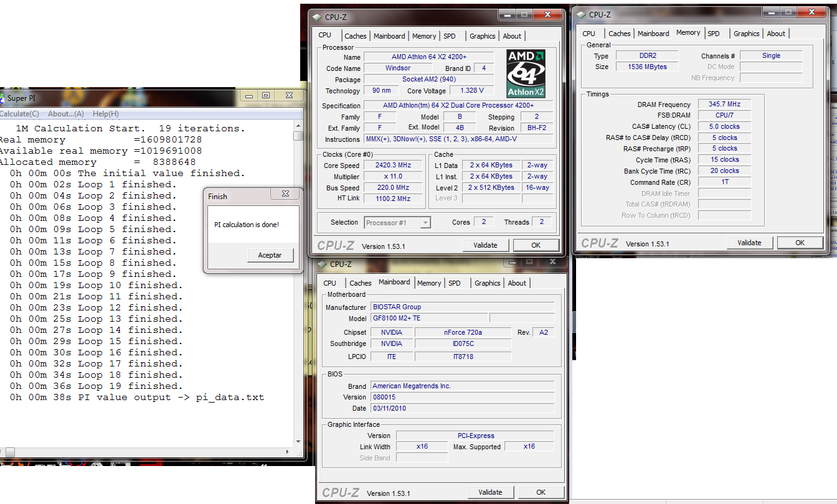This screenshot has width=837, height=504.
Task: Click the Graphic Interface Version PCI-Express
Action: click(x=475, y=436)
